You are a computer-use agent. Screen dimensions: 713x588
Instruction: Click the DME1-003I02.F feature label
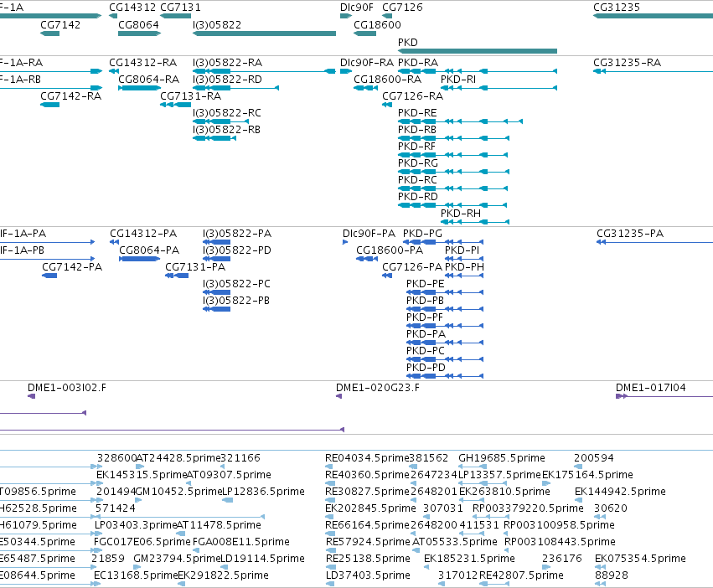click(x=67, y=388)
